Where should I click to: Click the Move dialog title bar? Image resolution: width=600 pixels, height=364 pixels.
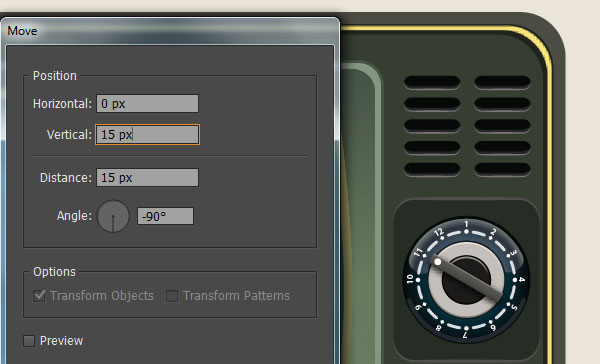click(x=170, y=31)
